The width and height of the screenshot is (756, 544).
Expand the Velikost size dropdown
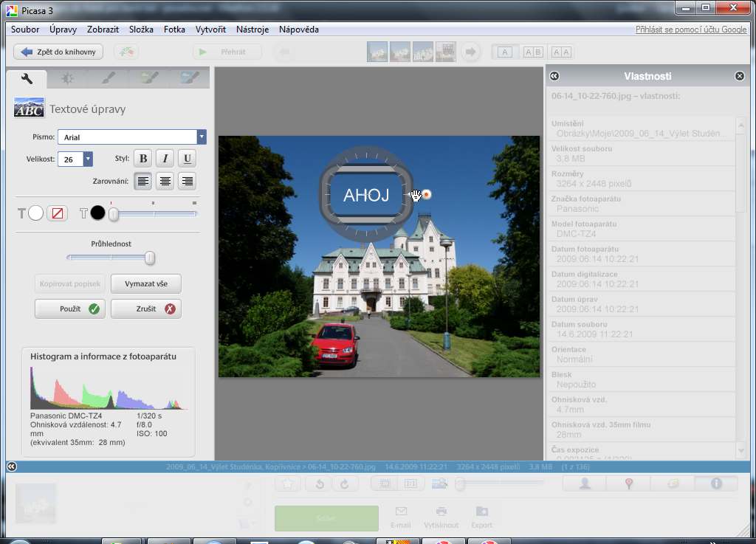[x=88, y=159]
